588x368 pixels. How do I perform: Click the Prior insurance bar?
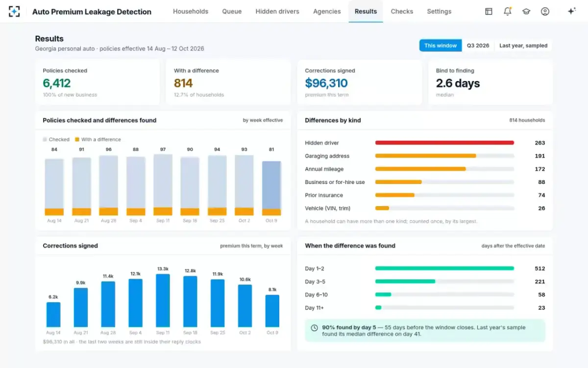(x=395, y=195)
